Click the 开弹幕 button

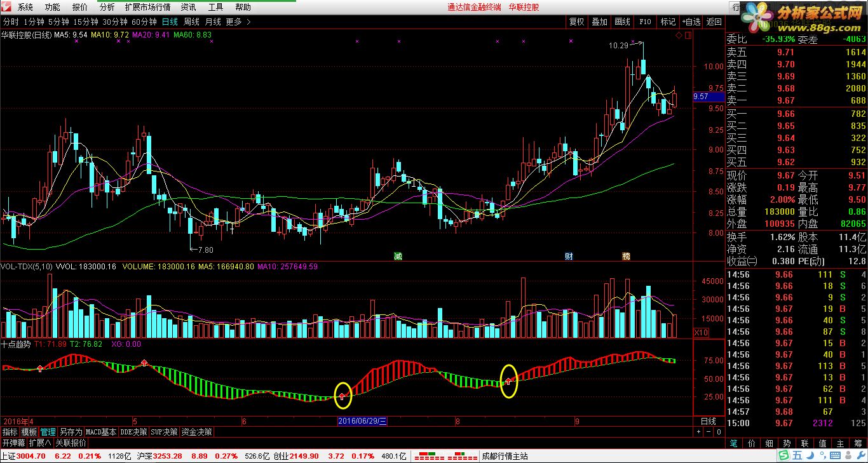13,443
